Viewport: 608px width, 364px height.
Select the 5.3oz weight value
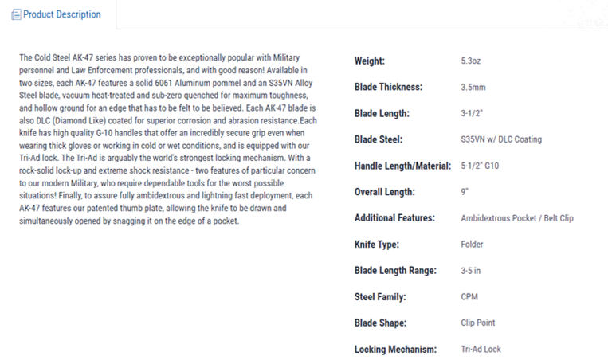tap(471, 61)
